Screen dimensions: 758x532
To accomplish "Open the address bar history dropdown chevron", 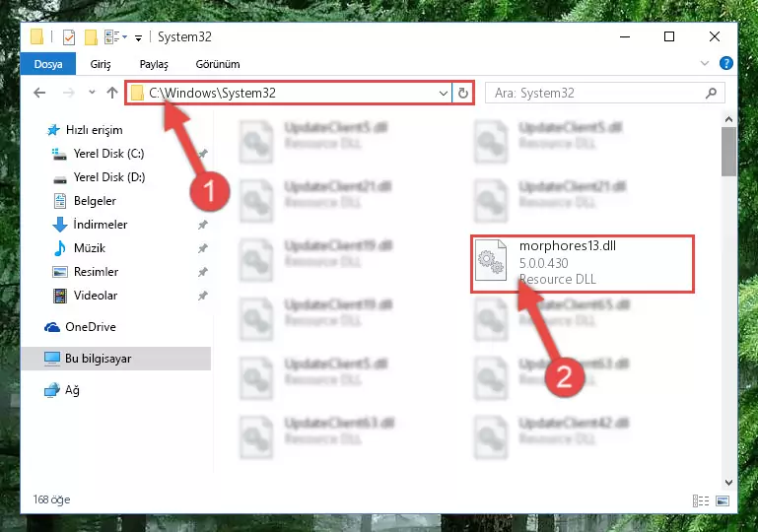I will (444, 93).
